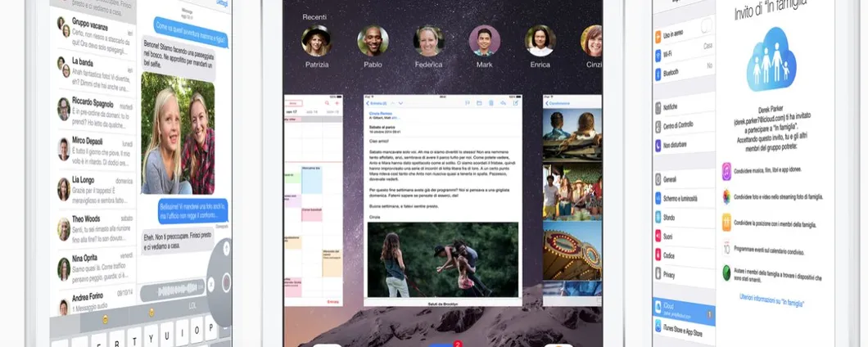Tap the flag icon in Mail toolbar
The image size is (868, 347).
coord(468,103)
